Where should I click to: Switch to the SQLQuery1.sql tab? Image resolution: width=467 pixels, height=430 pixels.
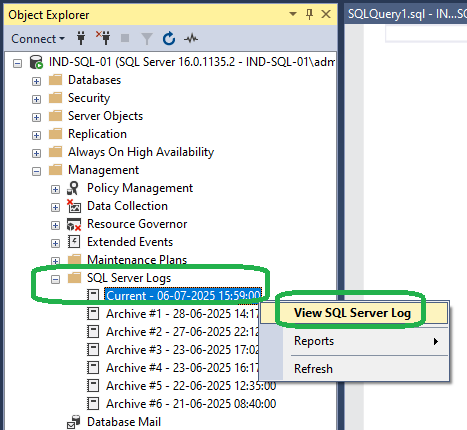(406, 14)
